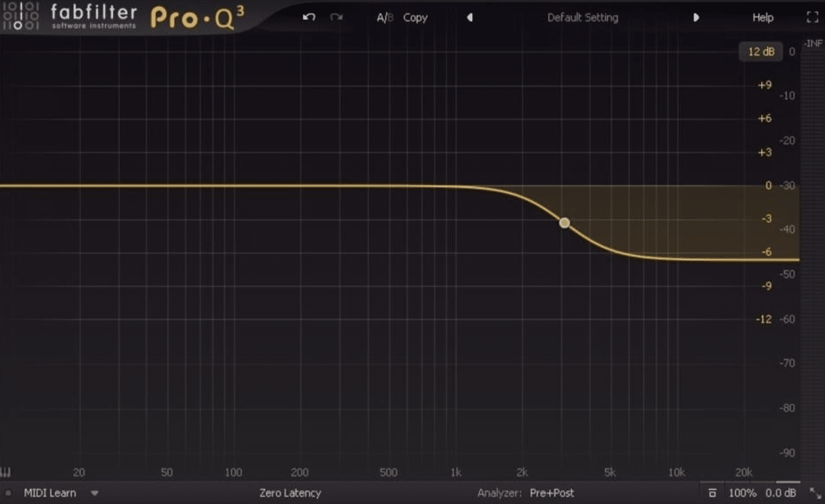Open the MIDI Learn dropdown arrow

[x=95, y=493]
